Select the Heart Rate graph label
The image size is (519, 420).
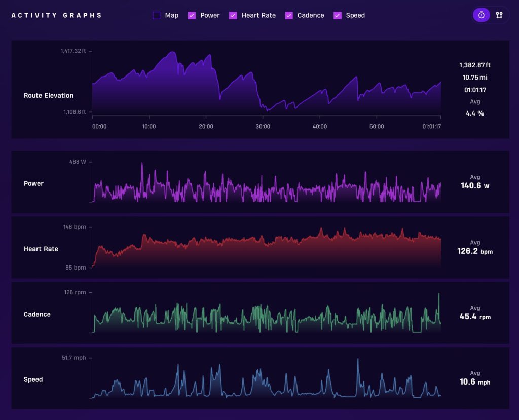(x=41, y=249)
